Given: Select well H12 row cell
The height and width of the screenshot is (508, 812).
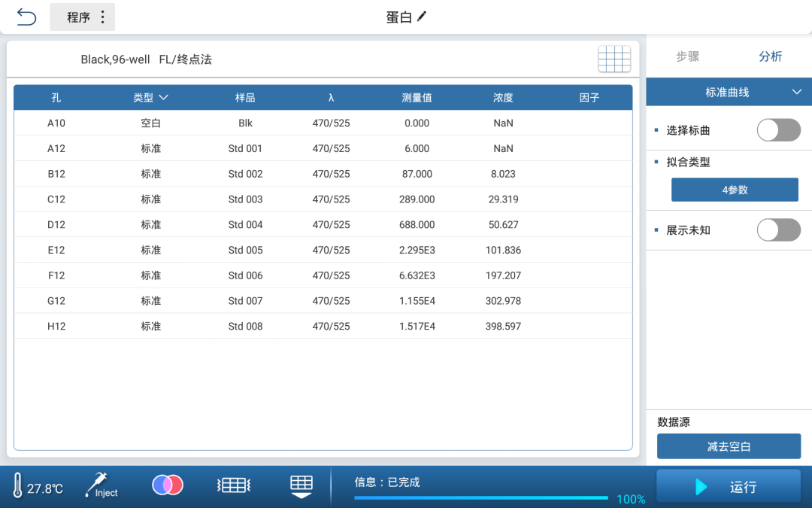Looking at the screenshot, I should [x=56, y=326].
